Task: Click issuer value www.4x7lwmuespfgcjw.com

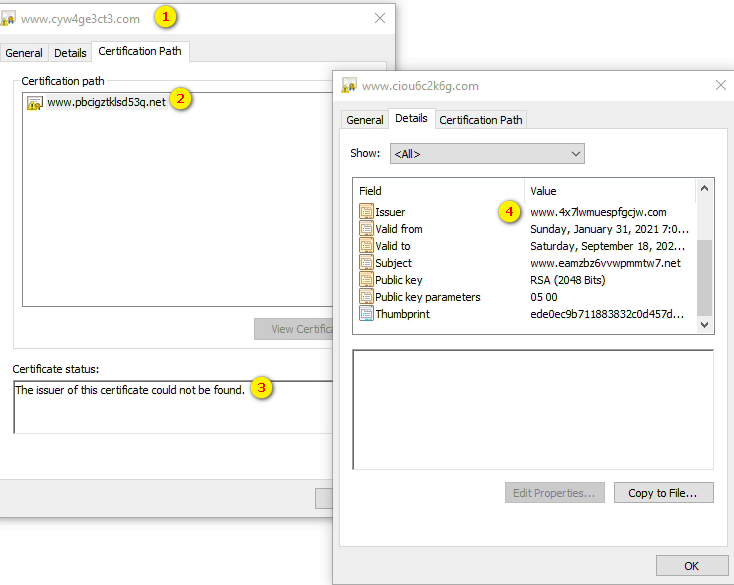Action: click(598, 212)
